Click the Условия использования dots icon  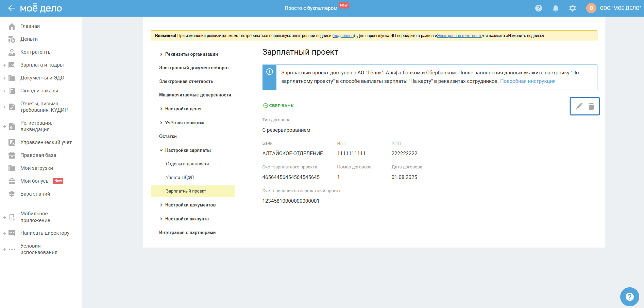pos(12,249)
